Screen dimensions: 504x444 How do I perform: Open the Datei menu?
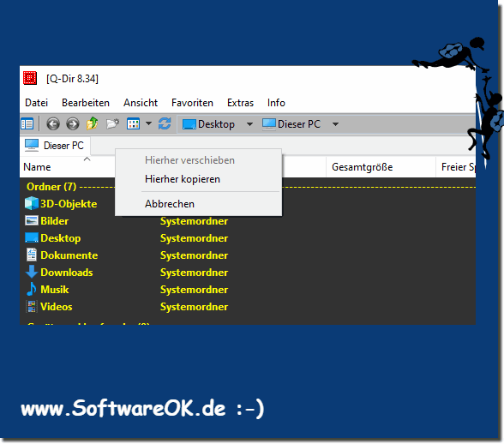[x=36, y=103]
